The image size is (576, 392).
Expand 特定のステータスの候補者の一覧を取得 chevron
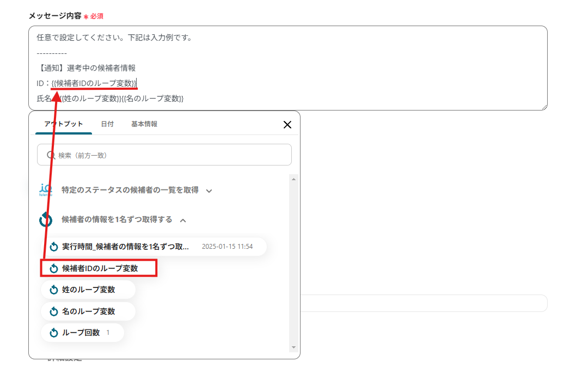tap(209, 191)
